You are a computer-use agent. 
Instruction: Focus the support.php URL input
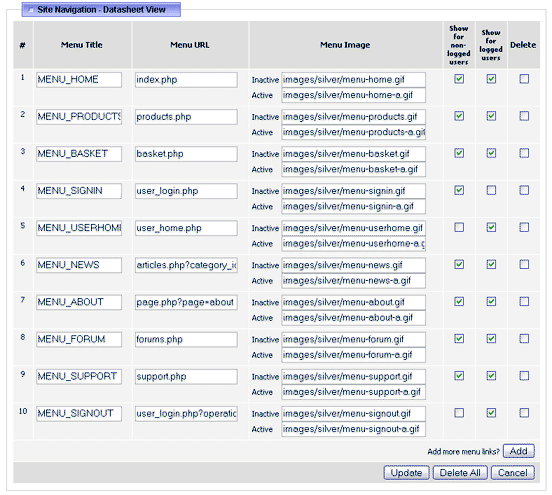[x=186, y=377]
